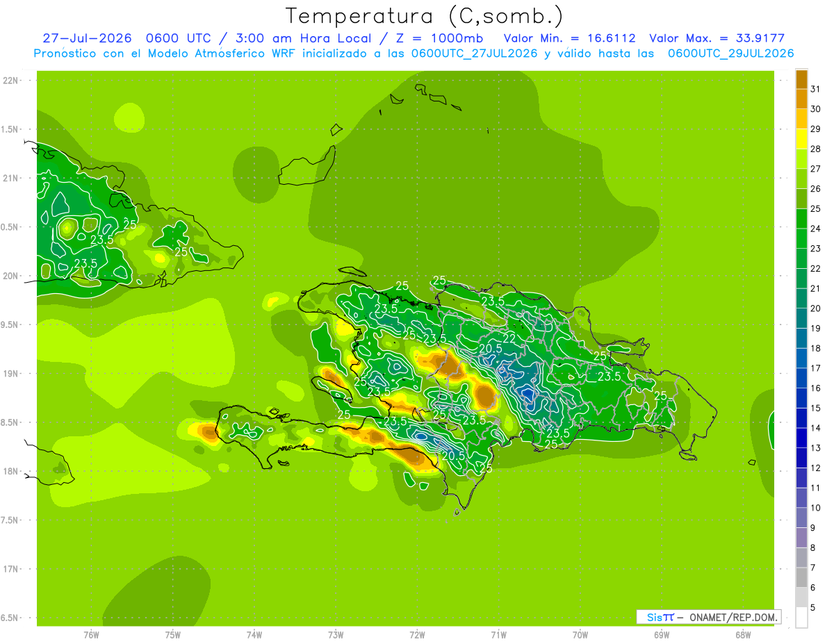This screenshot has height=644, width=834.
Task: Click the '68W' longitude axis label
Action: coord(743,635)
